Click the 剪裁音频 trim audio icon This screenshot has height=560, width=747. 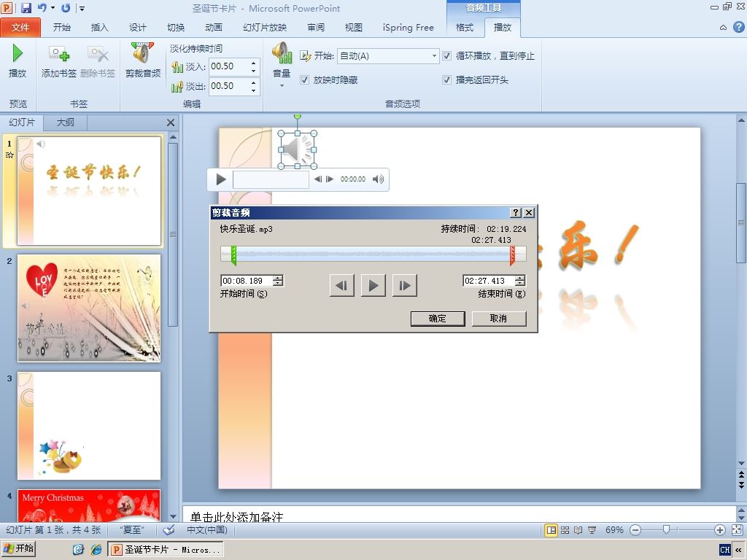143,52
